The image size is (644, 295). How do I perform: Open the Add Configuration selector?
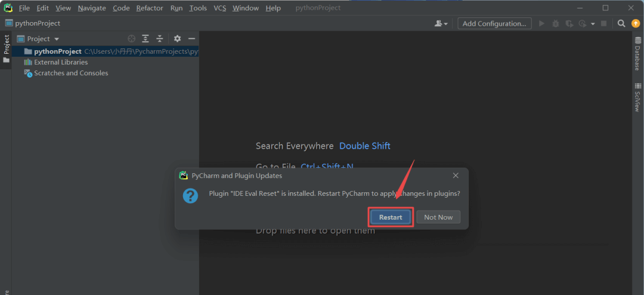(494, 23)
